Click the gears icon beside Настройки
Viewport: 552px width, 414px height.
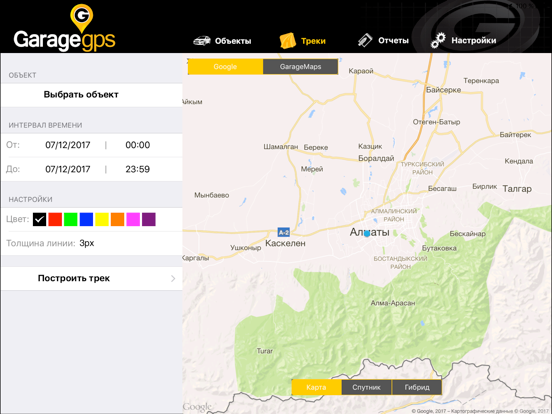(x=438, y=40)
